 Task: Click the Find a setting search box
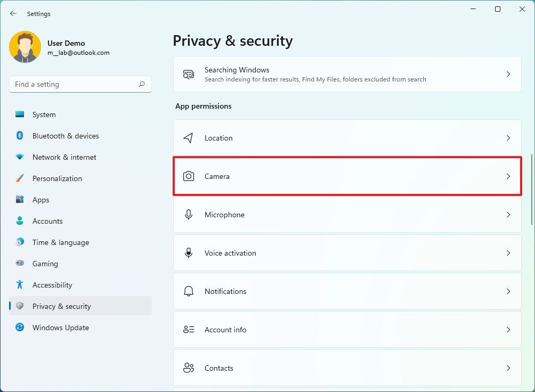coord(80,84)
